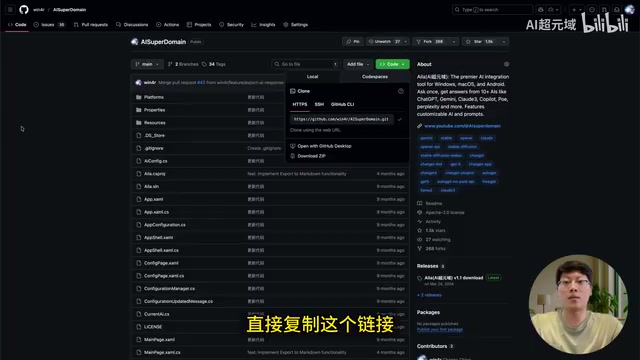This screenshot has width=640, height=360.
Task: Open the Aila.csproj file
Action: pyautogui.click(x=154, y=174)
